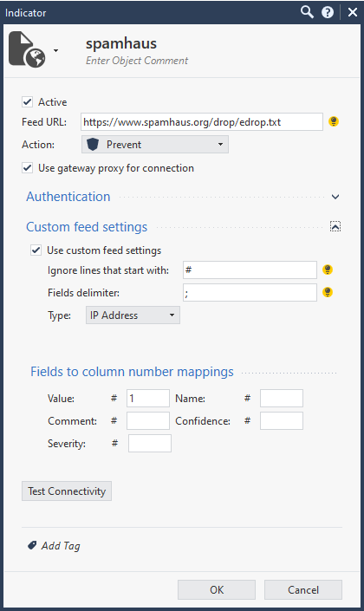
Task: Click the tag icon next to Add Tag
Action: 32,545
